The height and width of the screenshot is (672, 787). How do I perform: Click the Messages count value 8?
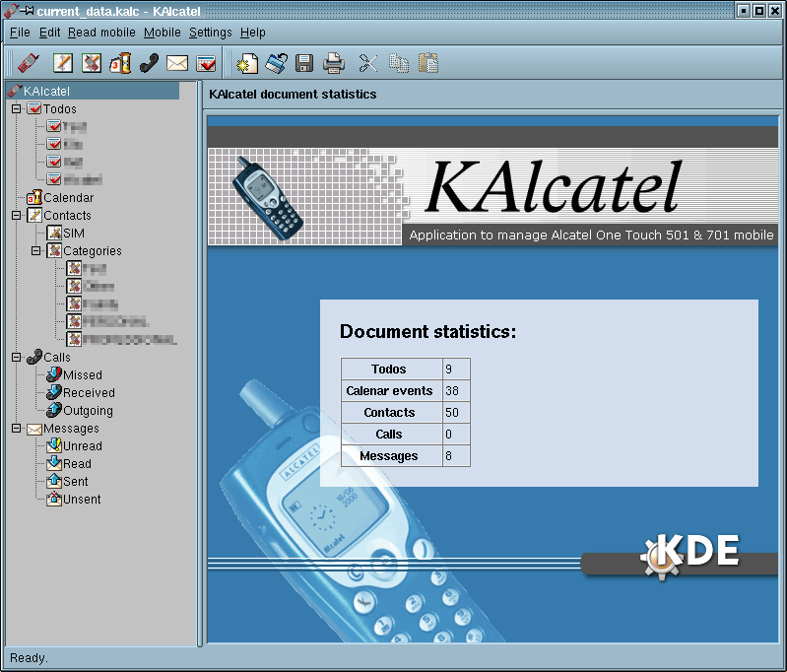[x=449, y=455]
